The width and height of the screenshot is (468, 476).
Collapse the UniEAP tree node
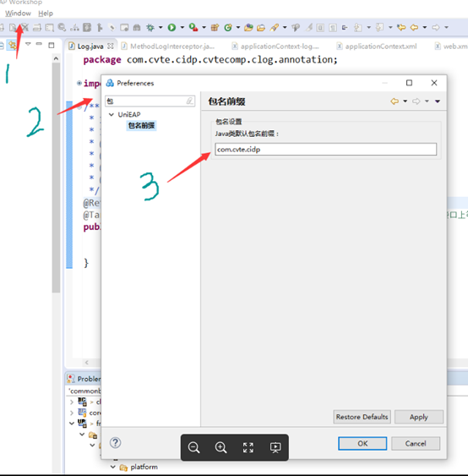(x=112, y=114)
